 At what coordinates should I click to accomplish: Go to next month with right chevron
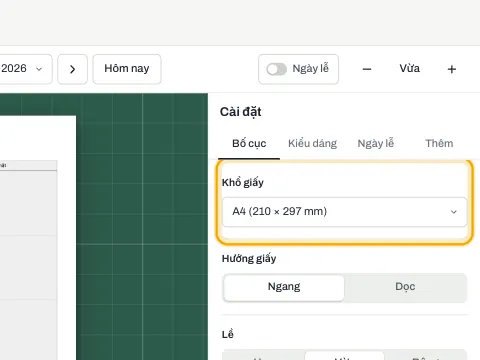[72, 69]
